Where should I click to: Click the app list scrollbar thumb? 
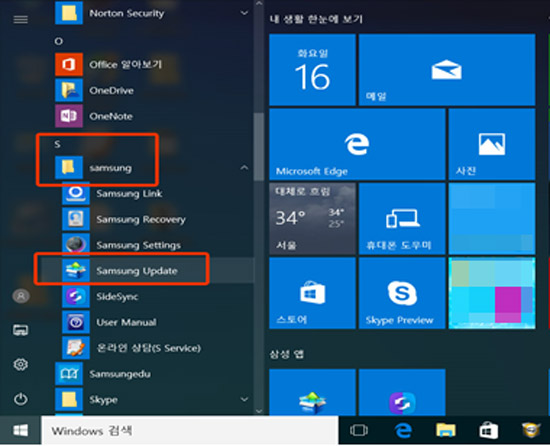[x=259, y=147]
